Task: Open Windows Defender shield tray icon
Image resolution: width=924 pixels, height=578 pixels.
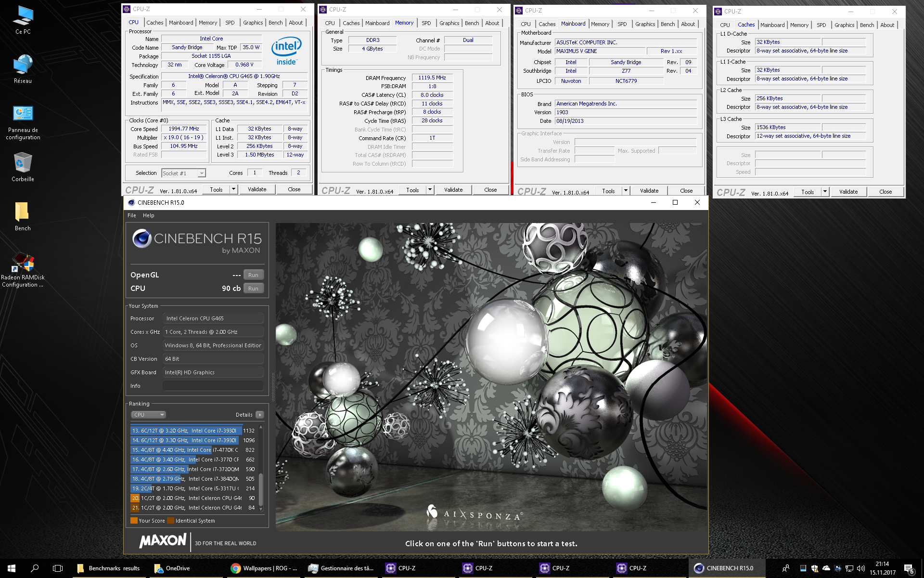Action: [x=815, y=568]
